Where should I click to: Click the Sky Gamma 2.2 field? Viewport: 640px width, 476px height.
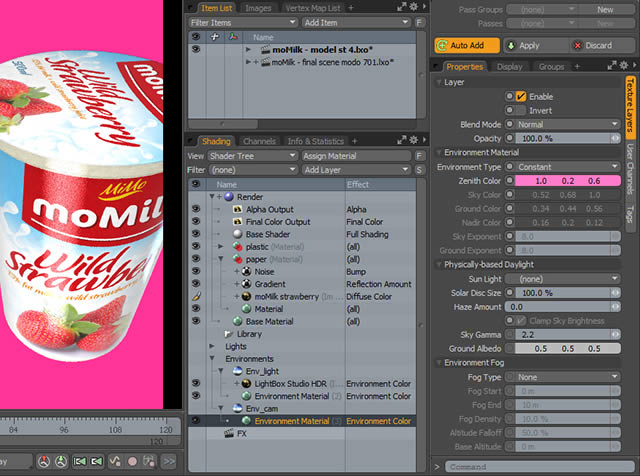click(568, 334)
